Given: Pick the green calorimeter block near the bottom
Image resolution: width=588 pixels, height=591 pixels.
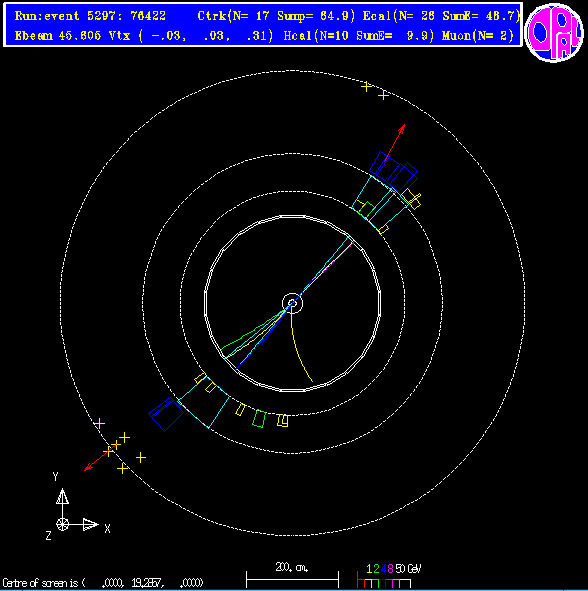Looking at the screenshot, I should 259,418.
